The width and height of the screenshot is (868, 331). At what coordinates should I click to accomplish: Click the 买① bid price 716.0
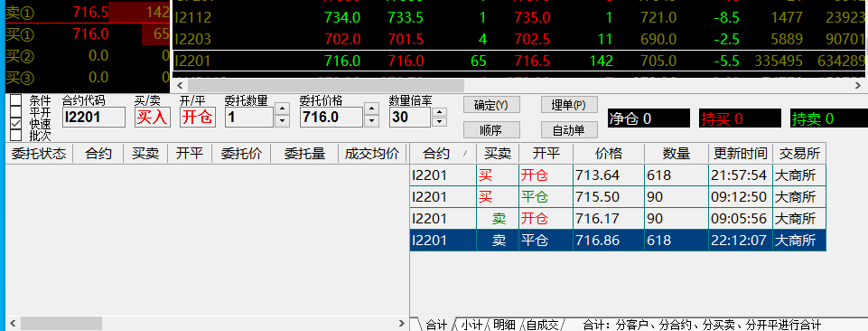[x=90, y=34]
